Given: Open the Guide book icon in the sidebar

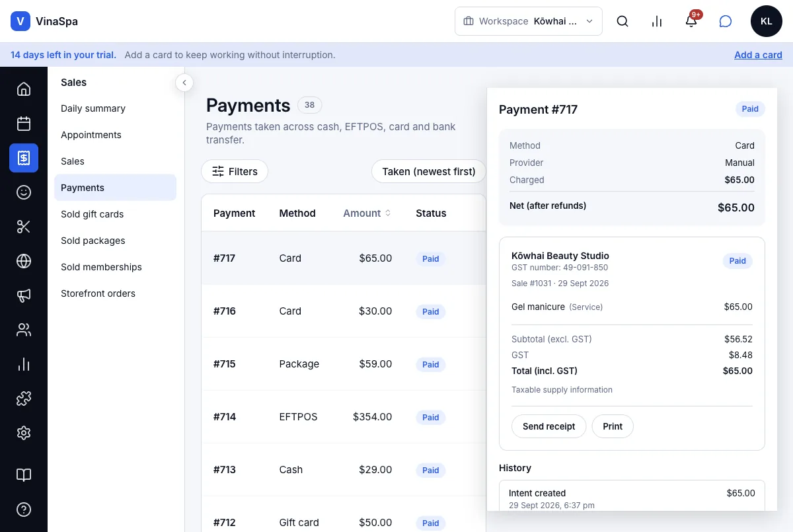Looking at the screenshot, I should tap(24, 475).
